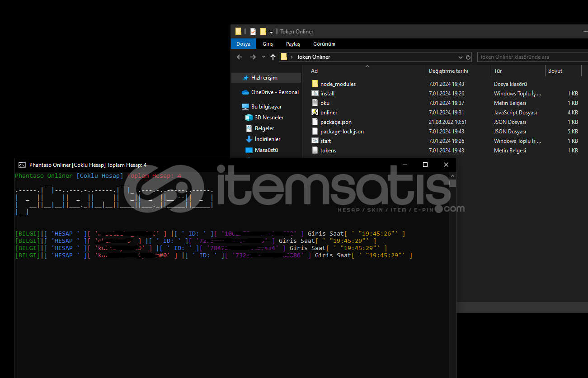
Task: Select the install file name
Action: (x=328, y=94)
